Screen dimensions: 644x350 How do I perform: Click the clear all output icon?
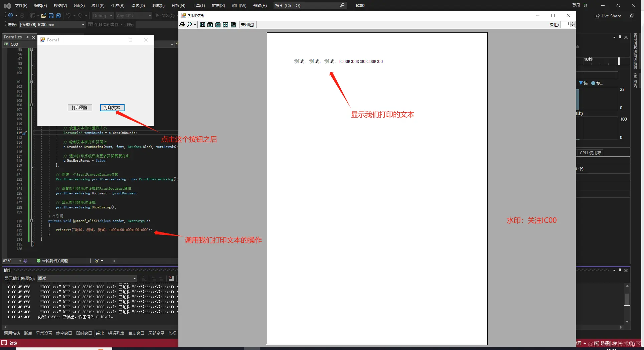coord(172,278)
